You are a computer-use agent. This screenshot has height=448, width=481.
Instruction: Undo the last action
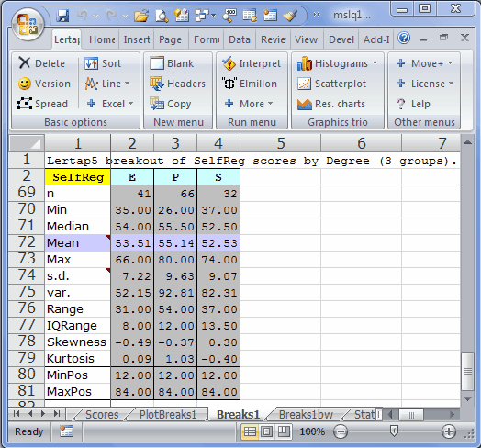coord(83,15)
